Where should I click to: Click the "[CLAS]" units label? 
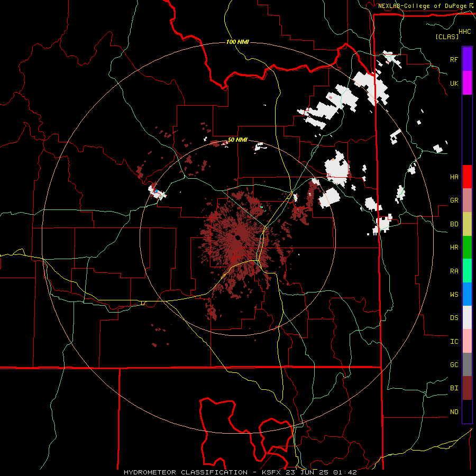click(x=447, y=36)
